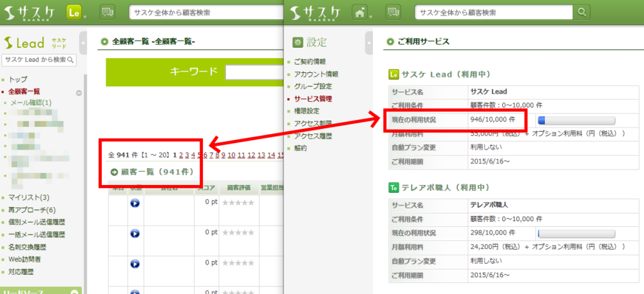Open the green Le service icon

(74, 13)
